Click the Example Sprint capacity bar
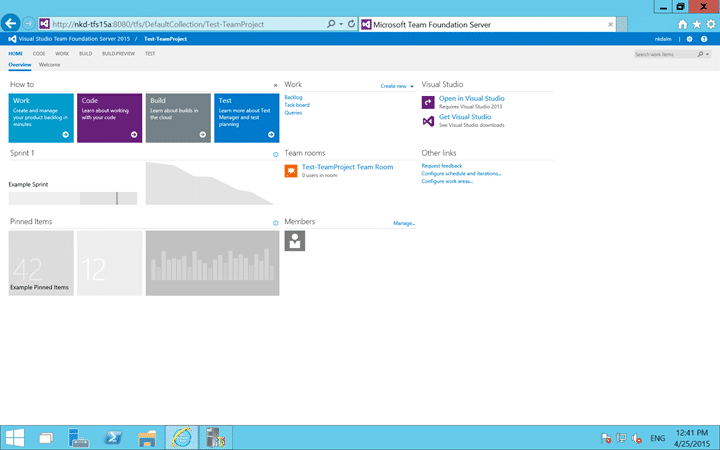720x450 pixels. [73, 198]
